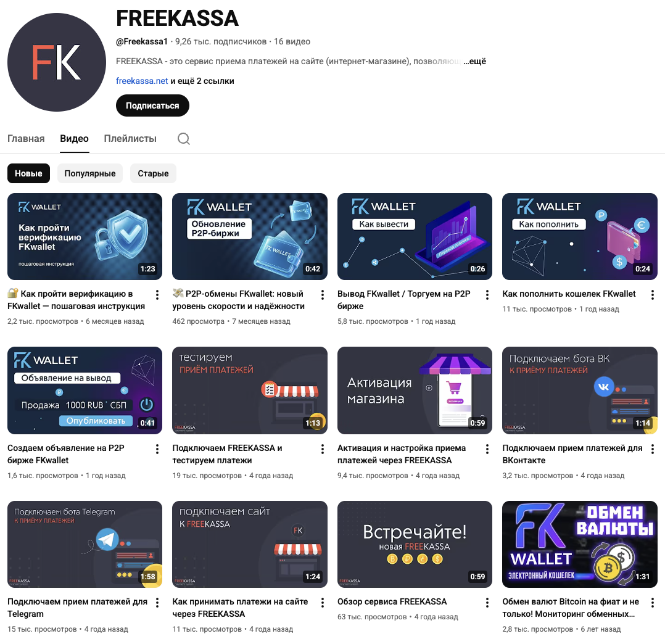The image size is (665, 644).
Task: Open more-actions menu for Вывод FKwallet video
Action: point(487,295)
